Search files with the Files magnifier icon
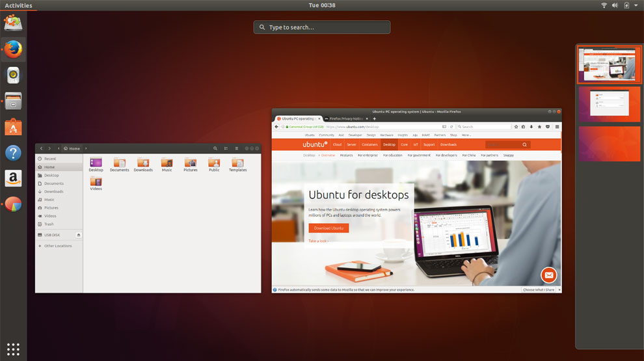 [215, 148]
